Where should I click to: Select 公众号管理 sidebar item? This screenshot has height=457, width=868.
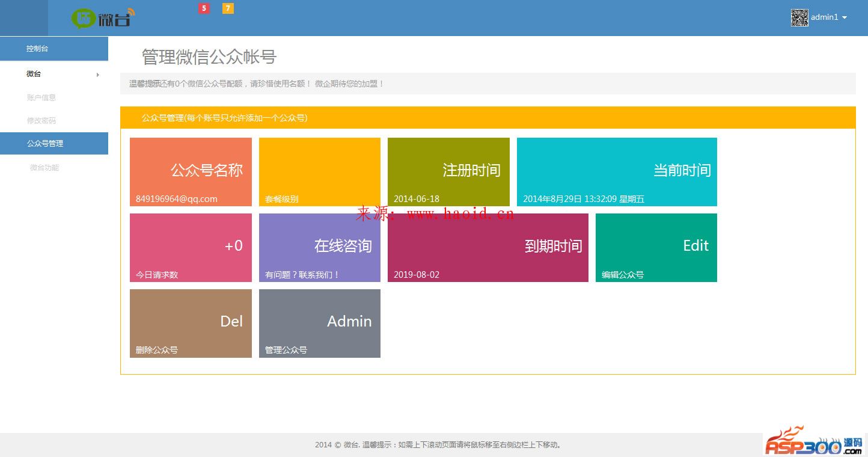(x=45, y=144)
